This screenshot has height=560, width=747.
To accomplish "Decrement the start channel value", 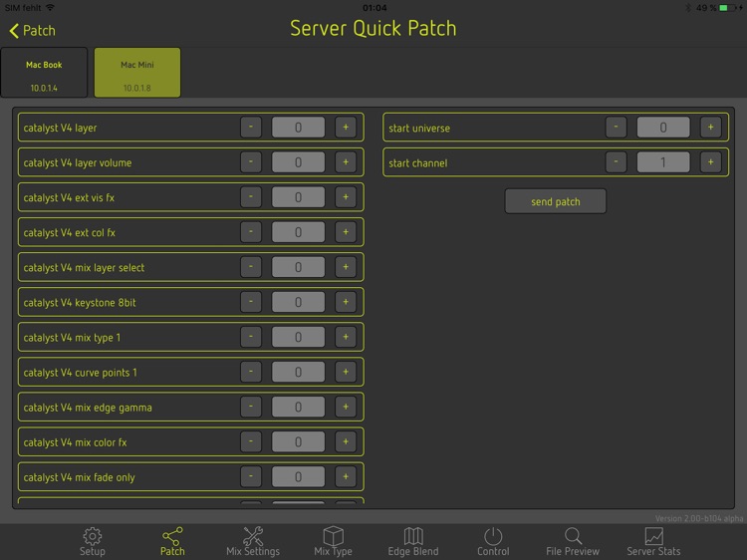I will click(617, 162).
